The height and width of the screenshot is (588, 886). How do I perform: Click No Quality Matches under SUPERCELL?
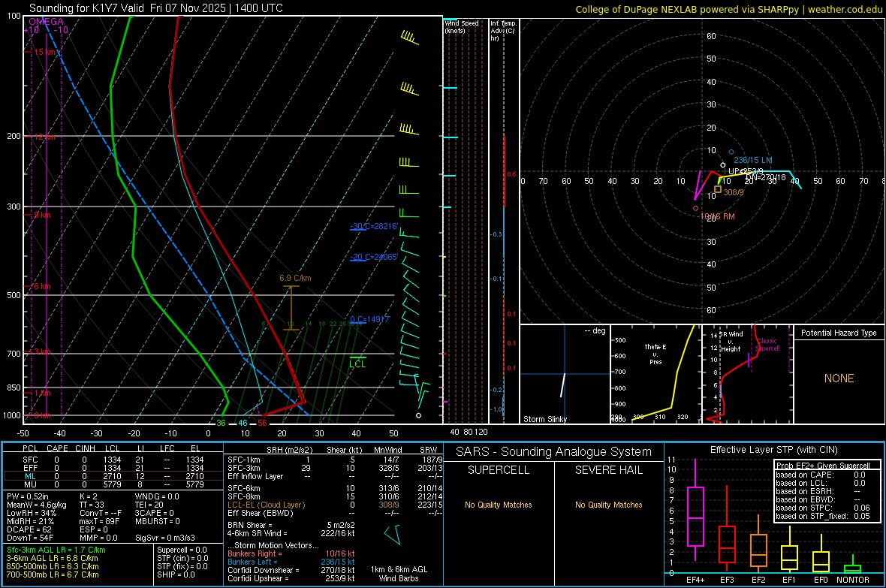coord(499,505)
